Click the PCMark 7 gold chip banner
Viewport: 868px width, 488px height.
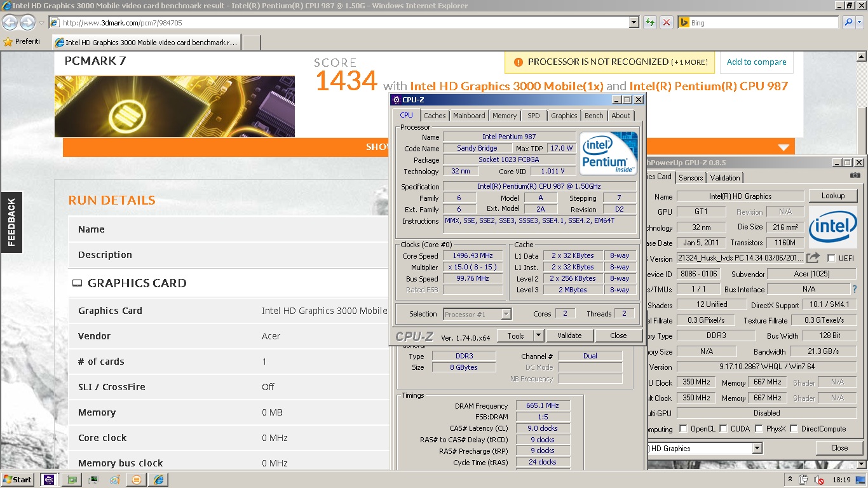(175, 107)
